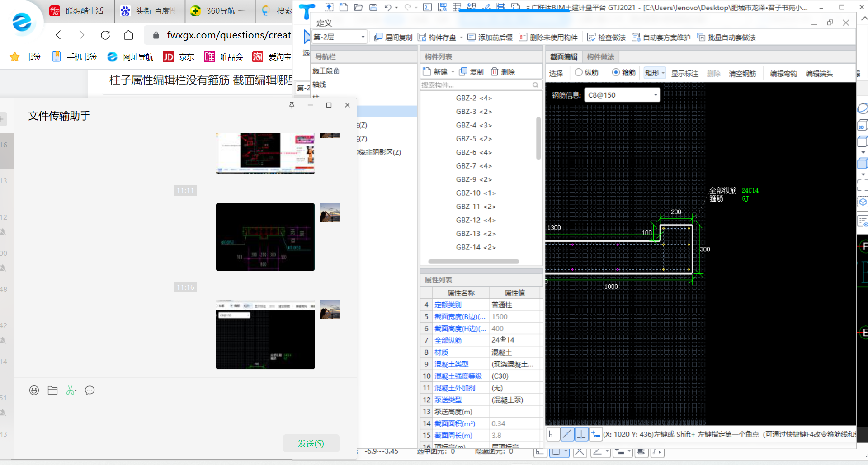This screenshot has height=465, width=868.
Task: Switch to the 截面编辑 tab
Action: (x=564, y=57)
